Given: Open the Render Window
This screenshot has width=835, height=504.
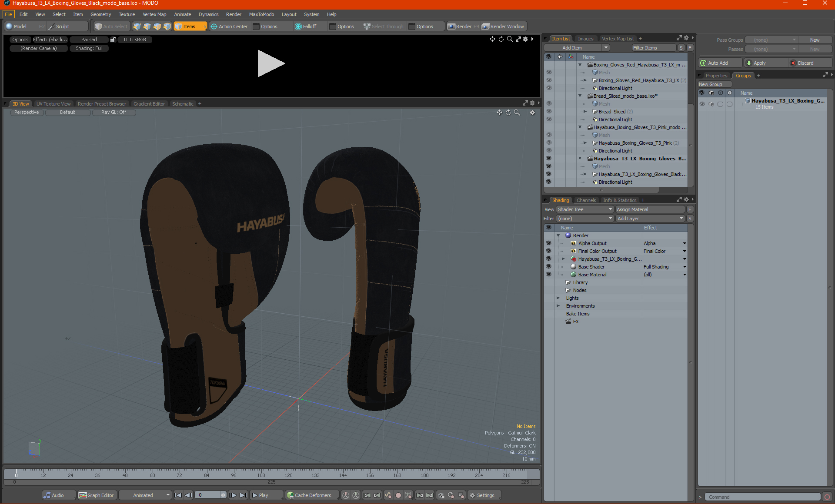Looking at the screenshot, I should [x=503, y=27].
